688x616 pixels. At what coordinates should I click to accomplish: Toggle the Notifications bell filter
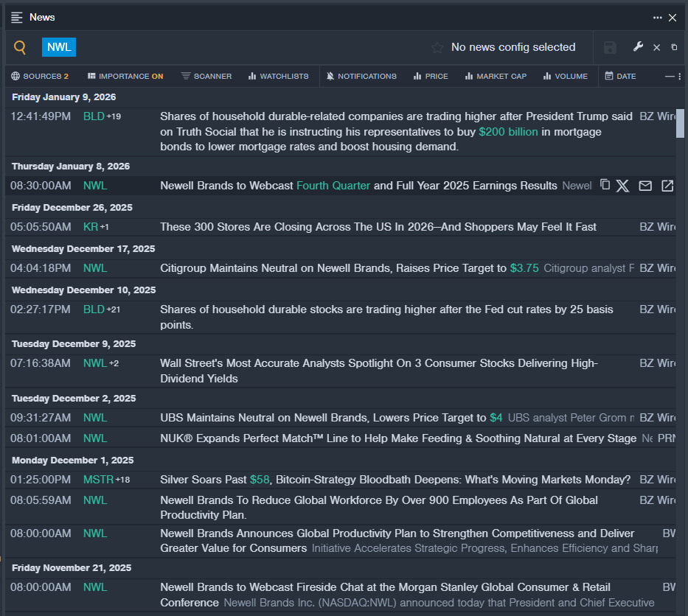click(x=361, y=76)
